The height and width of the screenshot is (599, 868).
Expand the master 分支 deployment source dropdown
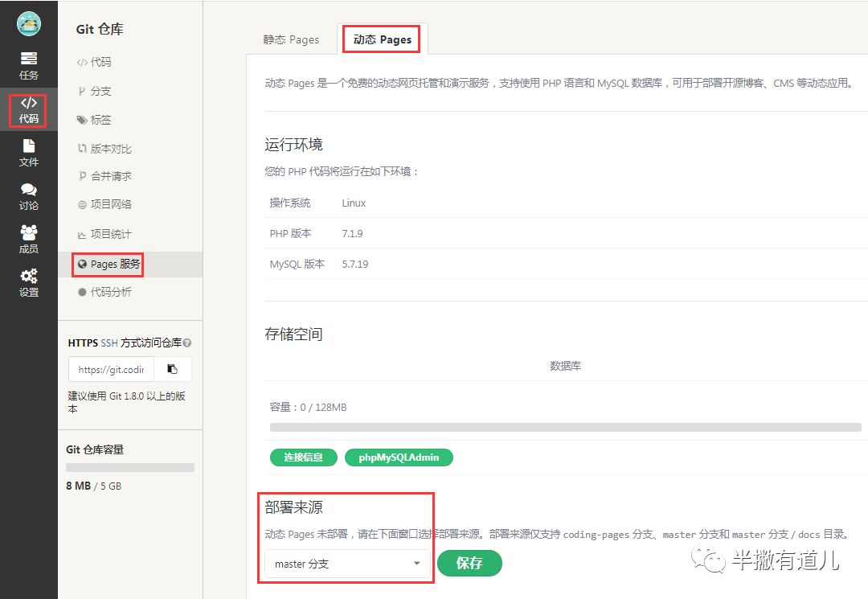[x=347, y=564]
